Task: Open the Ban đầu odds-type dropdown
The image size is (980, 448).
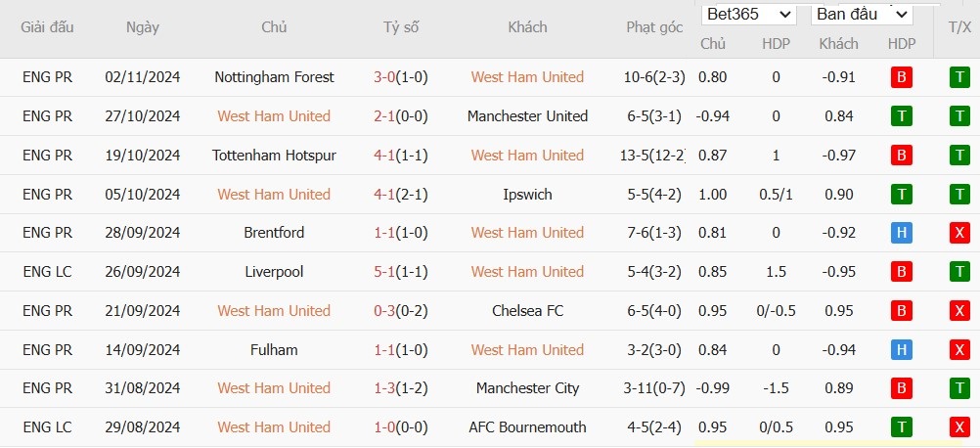Action: [x=862, y=15]
